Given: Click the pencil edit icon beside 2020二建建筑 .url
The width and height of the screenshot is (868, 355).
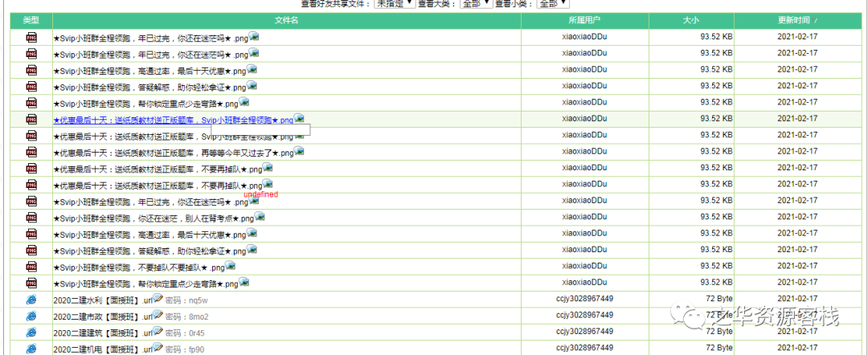Looking at the screenshot, I should point(158,331).
